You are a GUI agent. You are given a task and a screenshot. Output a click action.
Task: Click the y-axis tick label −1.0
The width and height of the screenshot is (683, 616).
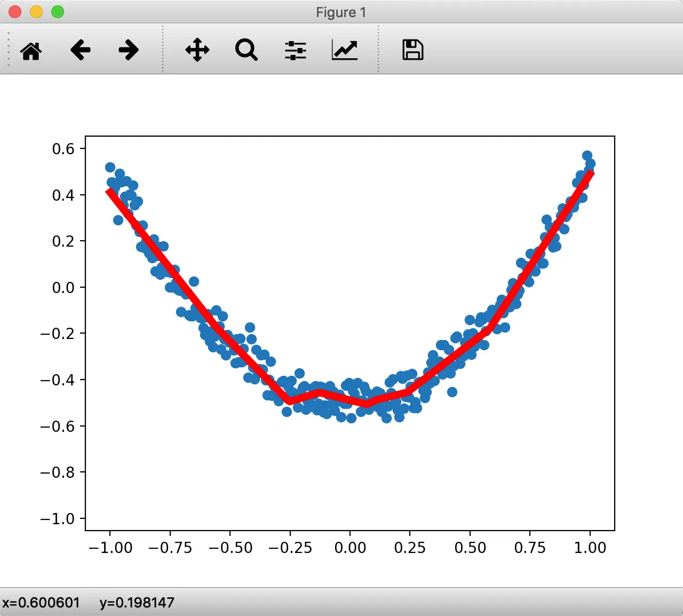click(58, 518)
